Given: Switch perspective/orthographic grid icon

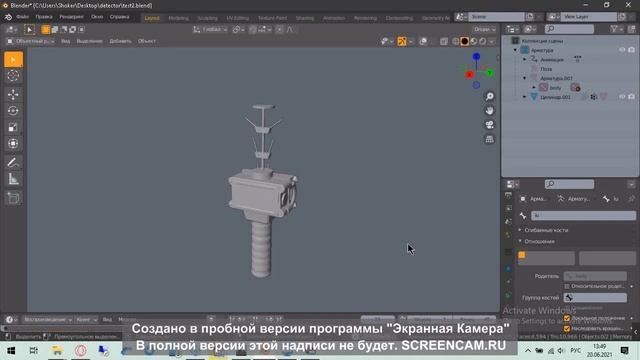Looking at the screenshot, I should [489, 139].
